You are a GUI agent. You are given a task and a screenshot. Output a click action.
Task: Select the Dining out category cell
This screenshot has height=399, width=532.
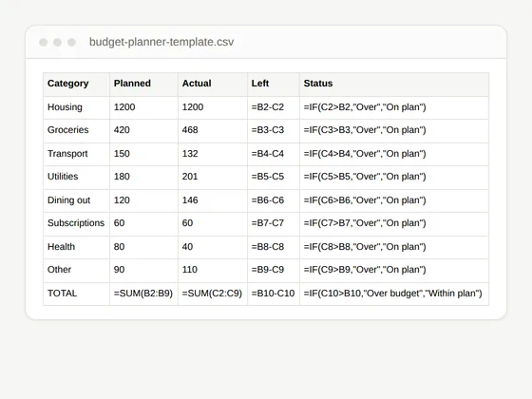click(x=76, y=200)
